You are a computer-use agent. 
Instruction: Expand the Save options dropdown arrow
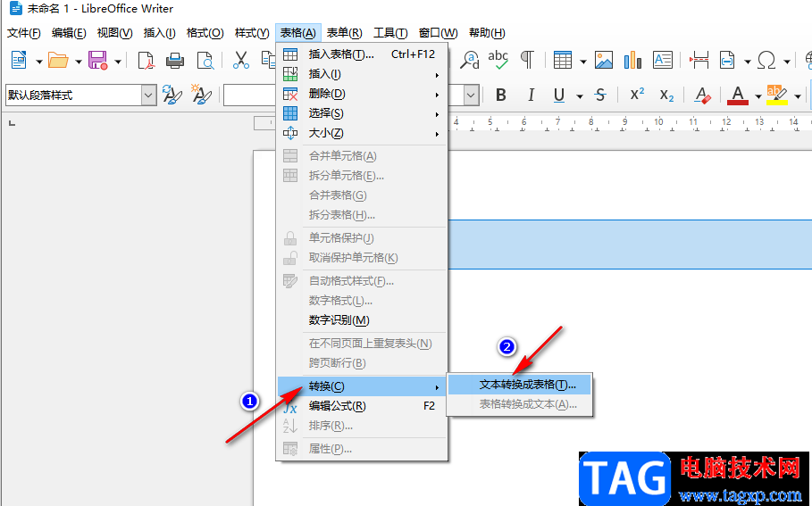(118, 62)
